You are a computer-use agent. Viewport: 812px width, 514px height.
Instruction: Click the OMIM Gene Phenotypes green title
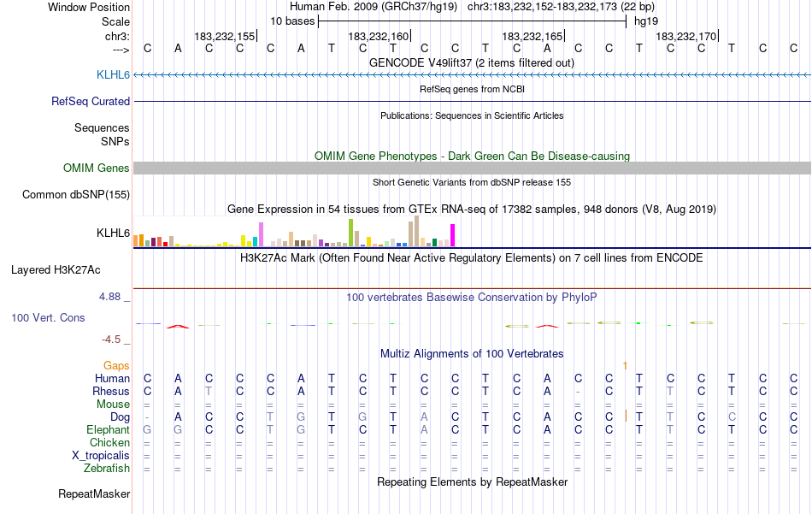473,156
